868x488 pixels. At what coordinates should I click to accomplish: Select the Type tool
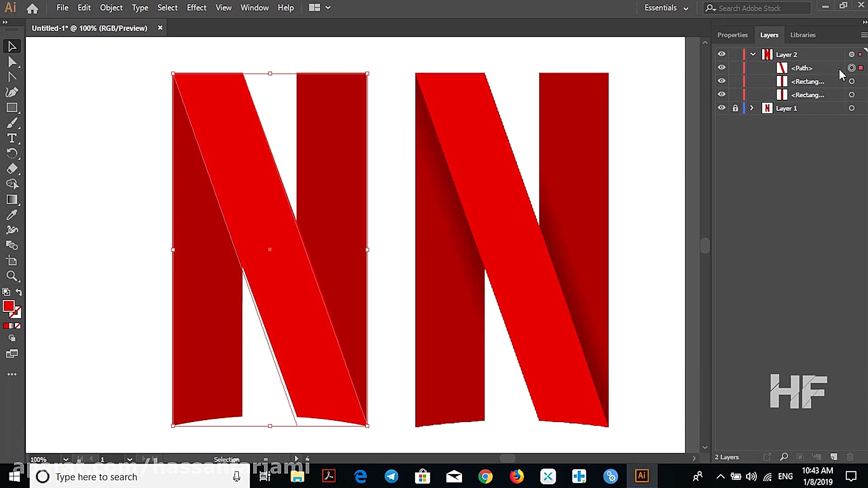[12, 138]
